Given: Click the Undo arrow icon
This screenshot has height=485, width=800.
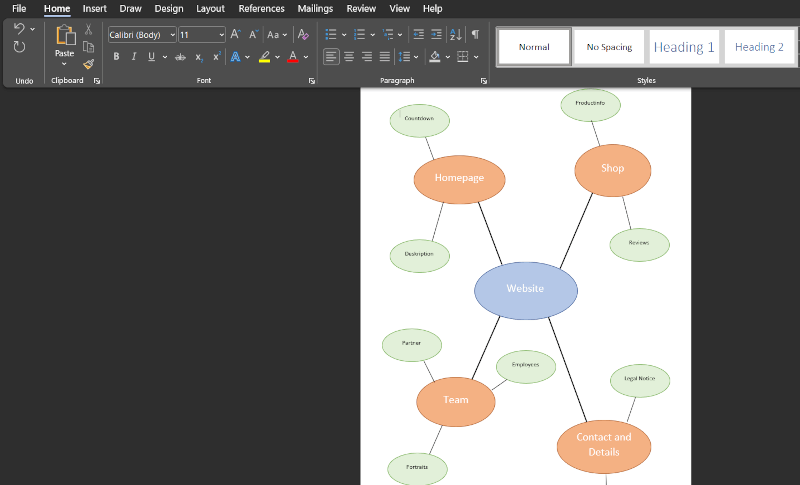Looking at the screenshot, I should click(19, 29).
